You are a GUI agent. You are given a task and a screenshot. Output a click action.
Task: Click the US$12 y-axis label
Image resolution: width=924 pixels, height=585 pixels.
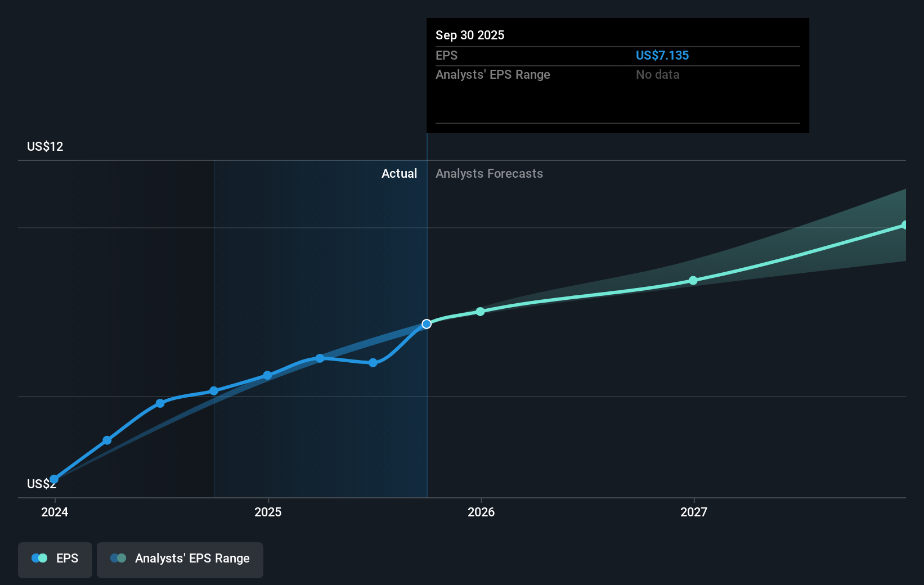click(x=45, y=146)
